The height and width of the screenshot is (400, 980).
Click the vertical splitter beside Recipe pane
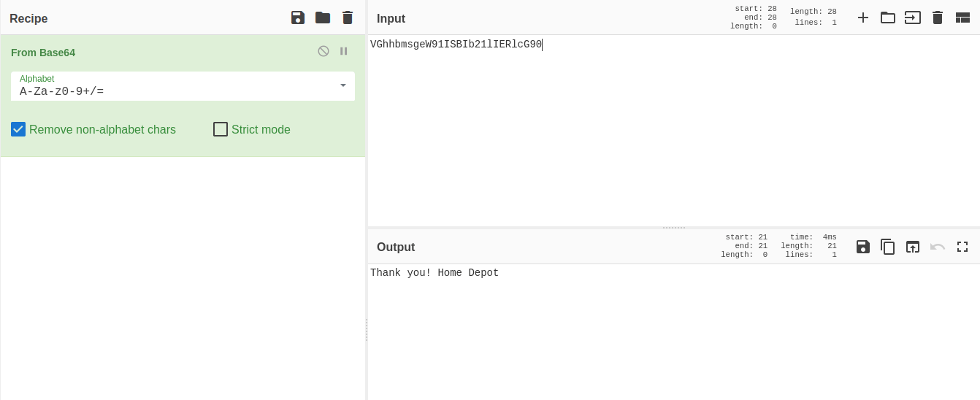[x=367, y=330]
